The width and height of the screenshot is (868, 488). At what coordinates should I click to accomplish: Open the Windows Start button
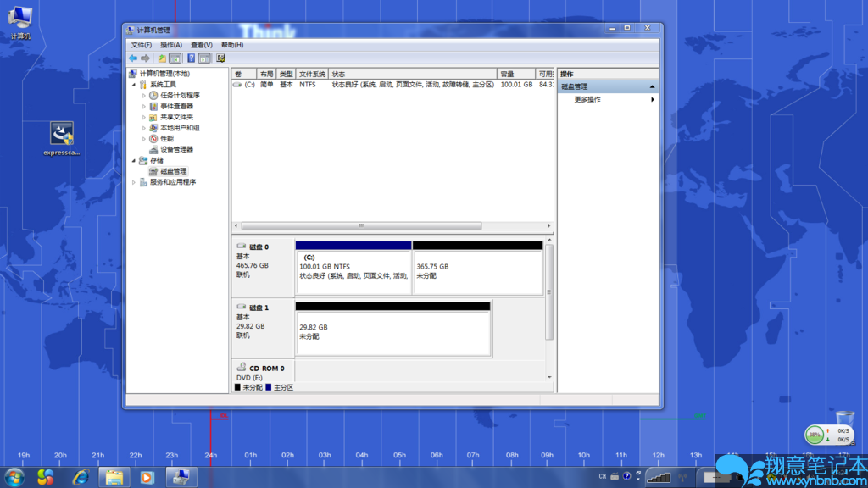tap(14, 477)
